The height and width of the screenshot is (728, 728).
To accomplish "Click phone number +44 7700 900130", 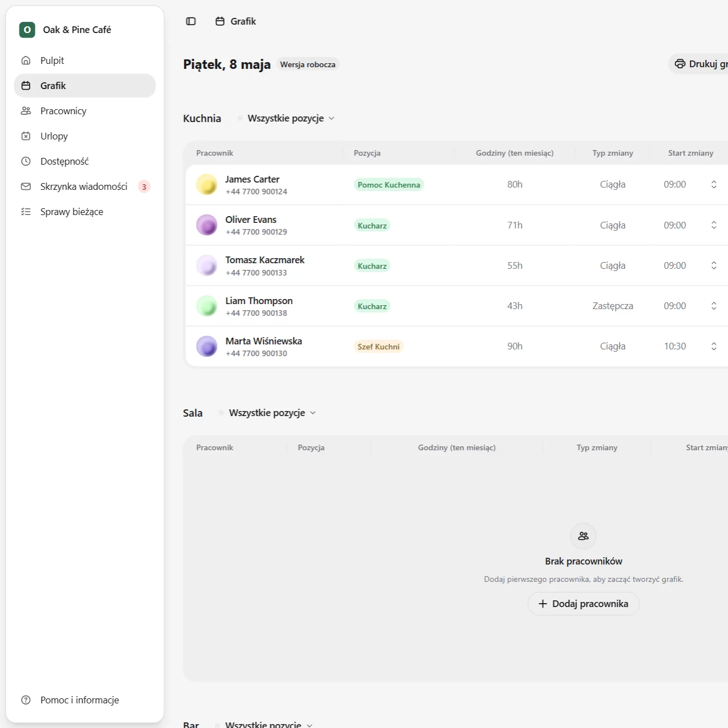I will pos(256,353).
